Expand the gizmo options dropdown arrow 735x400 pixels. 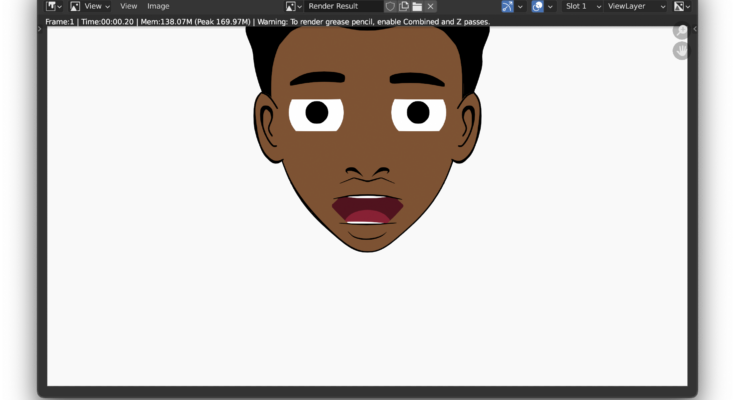(520, 6)
